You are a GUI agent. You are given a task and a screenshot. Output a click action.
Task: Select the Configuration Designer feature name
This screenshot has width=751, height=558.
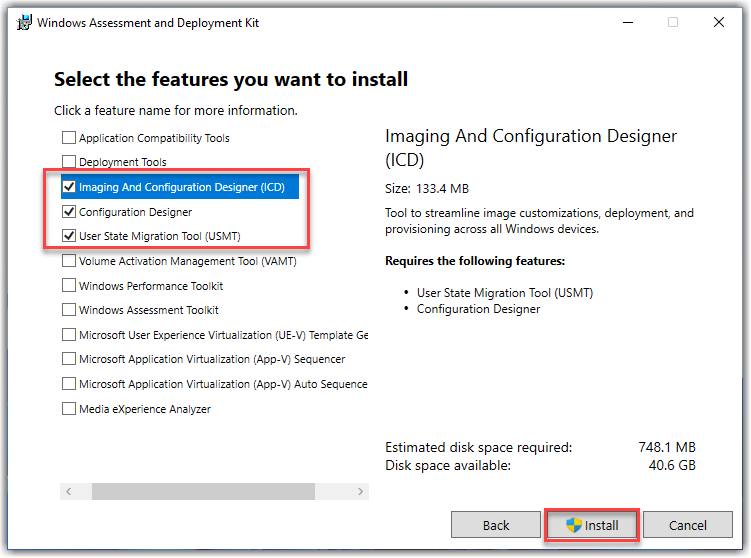point(136,212)
